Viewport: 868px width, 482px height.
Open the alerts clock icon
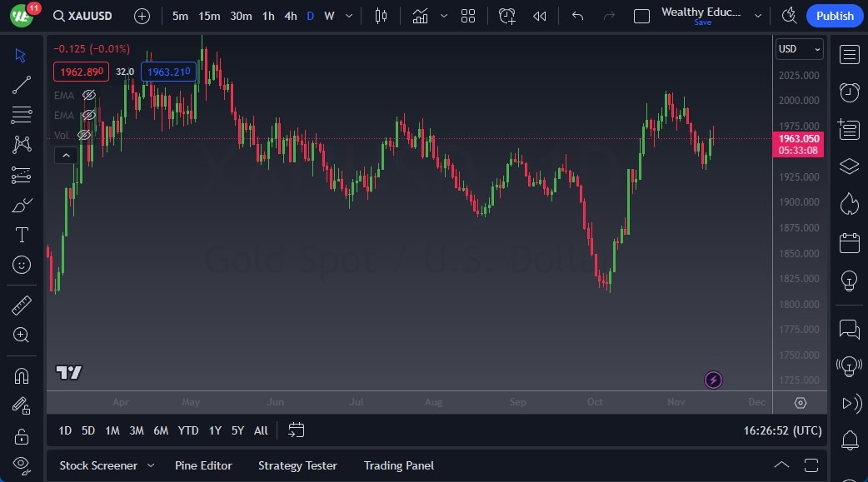(x=849, y=92)
